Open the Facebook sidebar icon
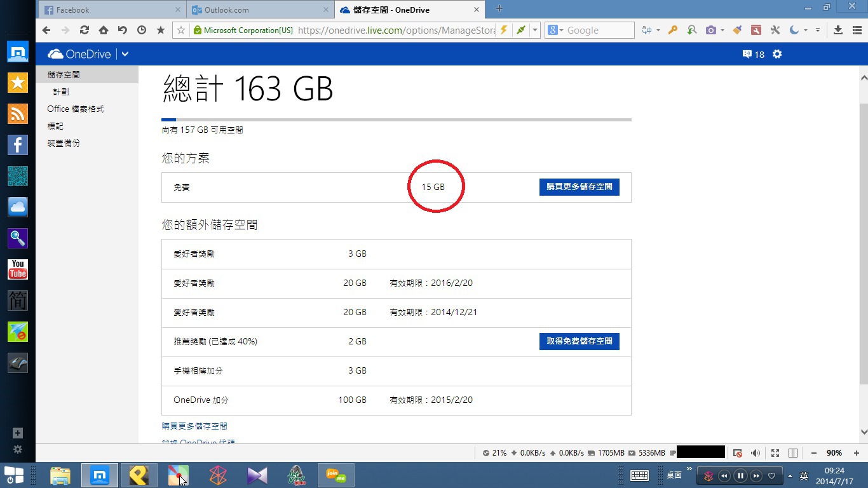The width and height of the screenshot is (868, 488). 18,145
